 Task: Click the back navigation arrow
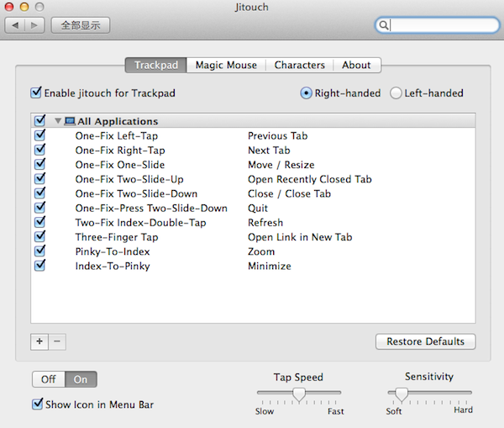pos(16,25)
